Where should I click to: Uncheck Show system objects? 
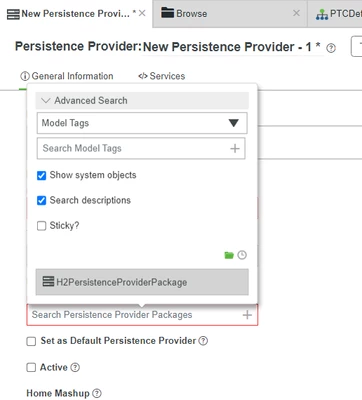[x=41, y=175]
